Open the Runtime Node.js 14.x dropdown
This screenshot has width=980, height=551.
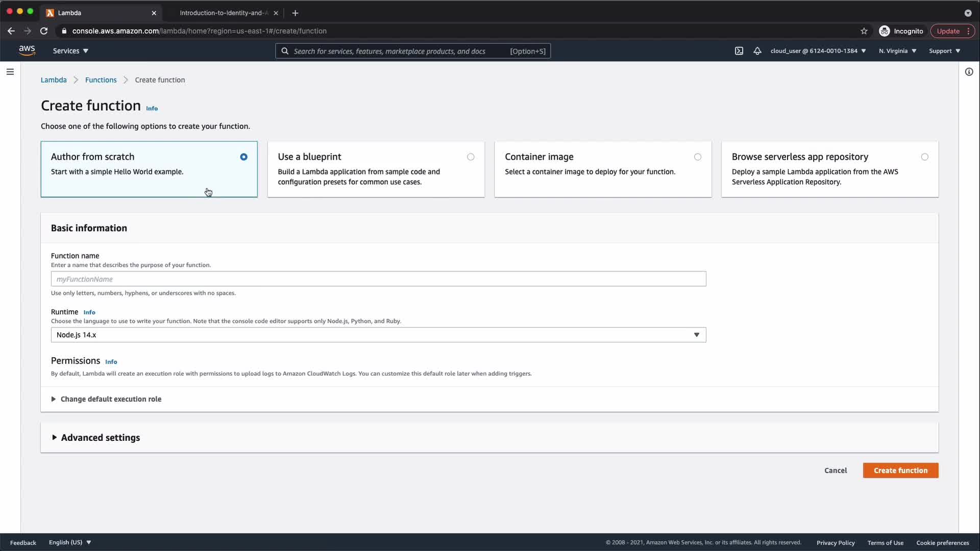(x=378, y=335)
